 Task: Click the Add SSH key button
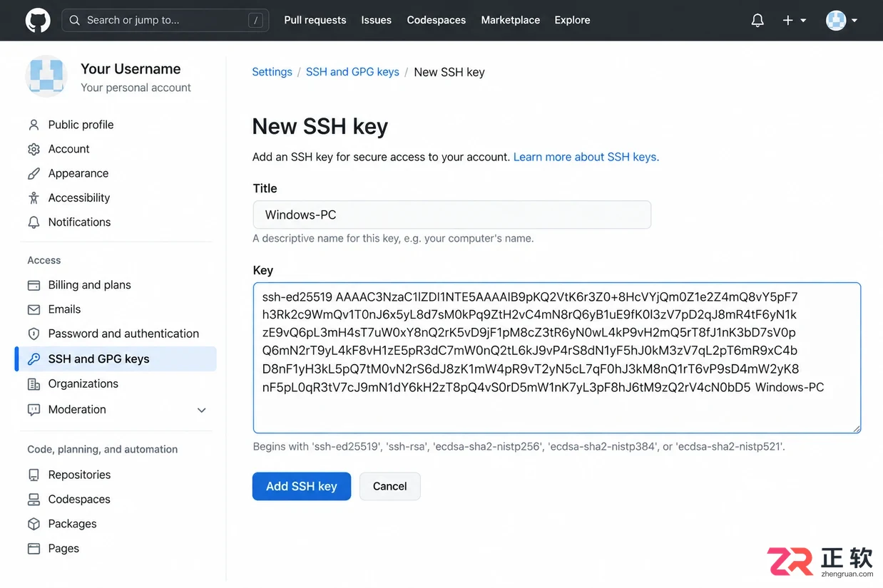coord(302,486)
